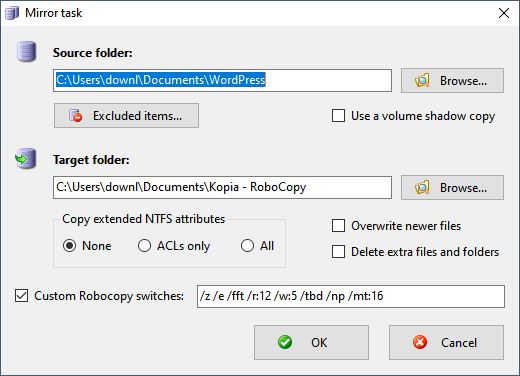Click the Source folder database icon

click(26, 52)
